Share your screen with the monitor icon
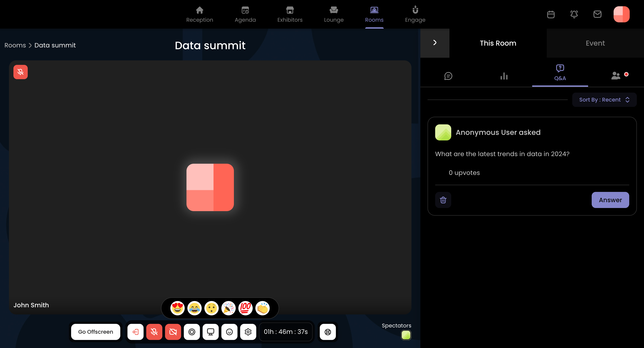The height and width of the screenshot is (348, 644). click(x=210, y=332)
